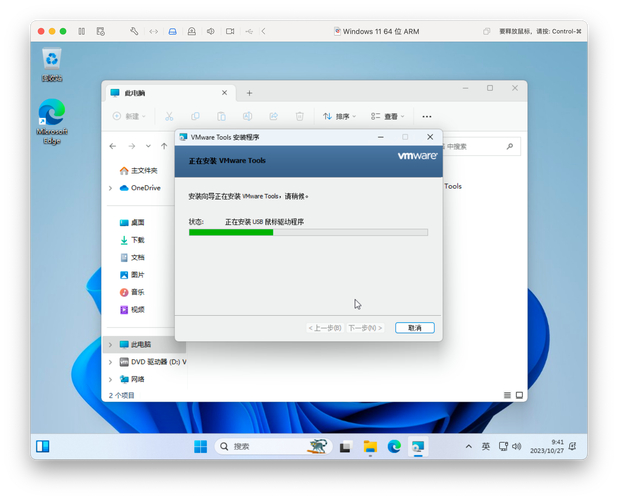Image resolution: width=618 pixels, height=500 pixels.
Task: Open recent locations dropdown chevron
Action: pos(148,146)
